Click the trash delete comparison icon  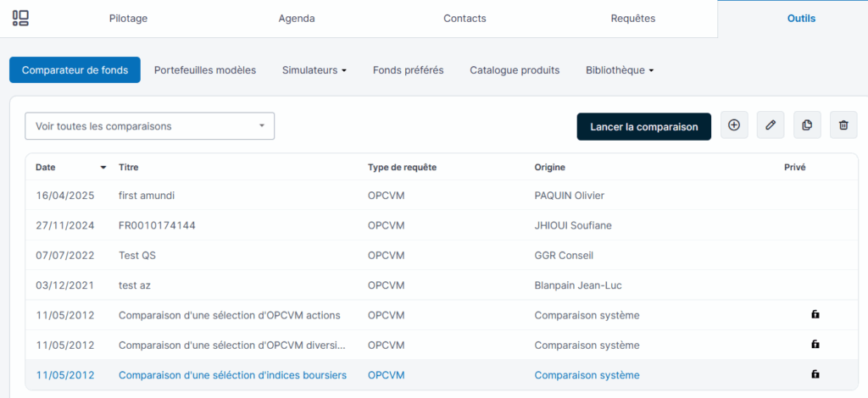click(843, 125)
